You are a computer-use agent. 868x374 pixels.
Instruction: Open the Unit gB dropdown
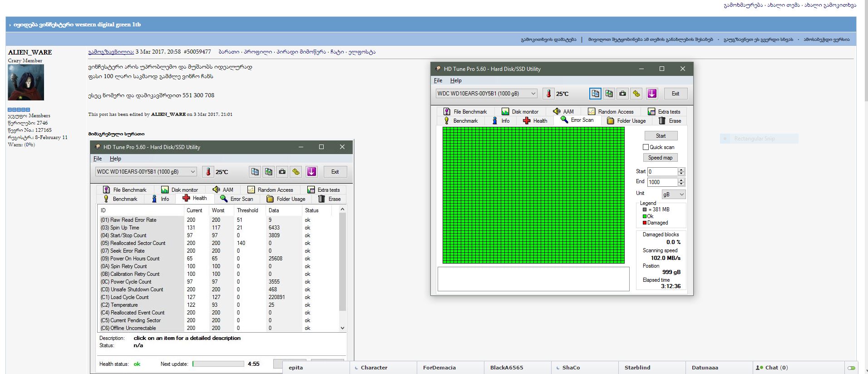pyautogui.click(x=673, y=194)
